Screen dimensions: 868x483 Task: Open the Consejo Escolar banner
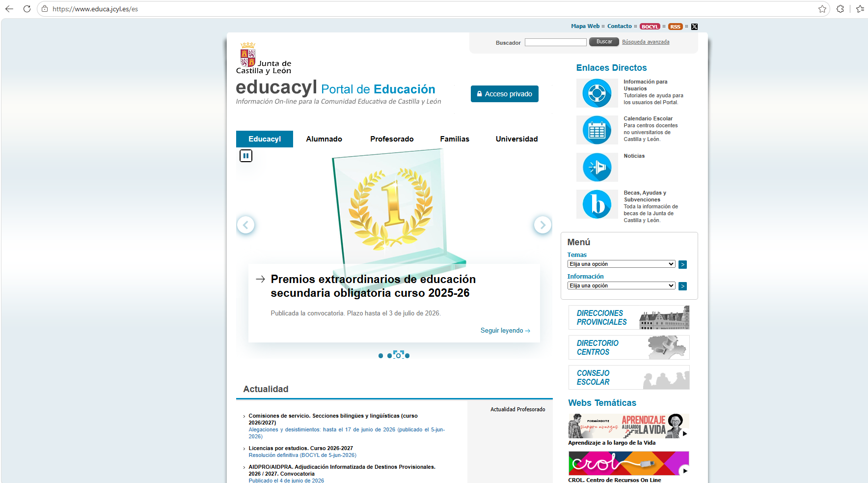point(629,377)
